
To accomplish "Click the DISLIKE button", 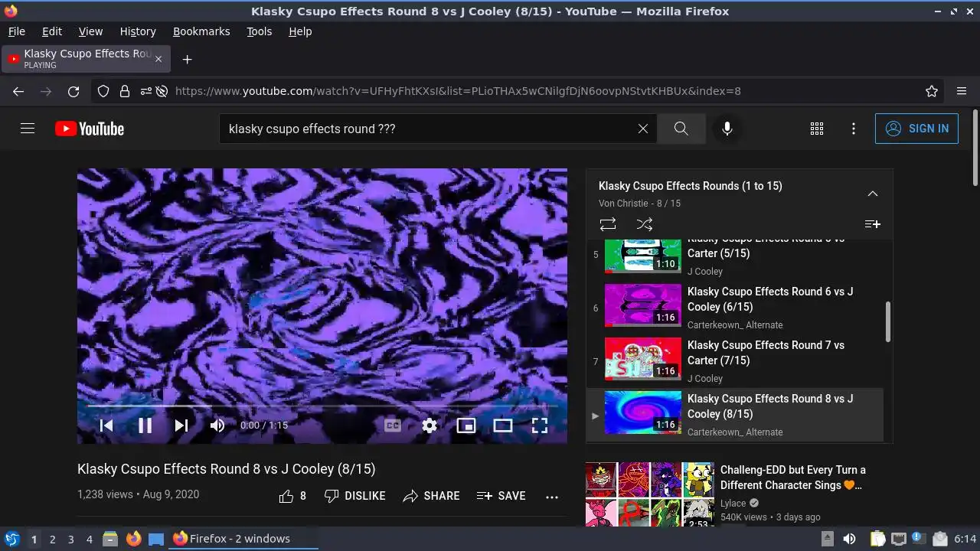I will pyautogui.click(x=354, y=496).
